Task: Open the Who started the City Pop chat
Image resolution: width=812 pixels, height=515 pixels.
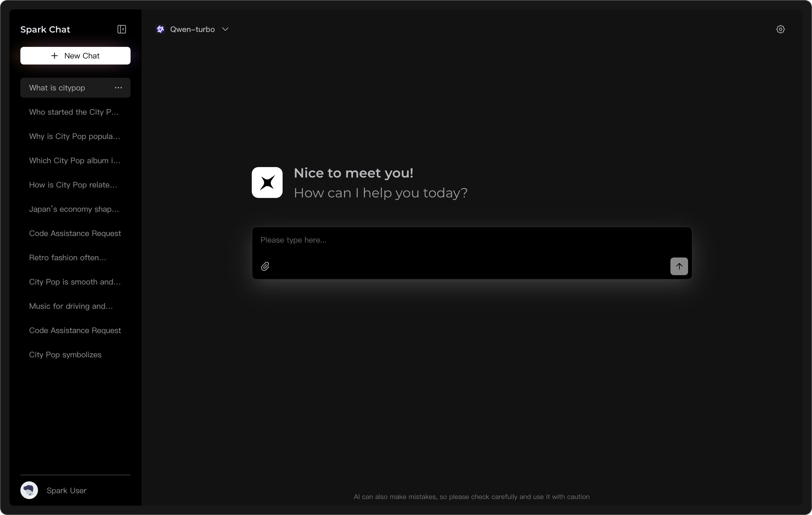Action: click(74, 112)
